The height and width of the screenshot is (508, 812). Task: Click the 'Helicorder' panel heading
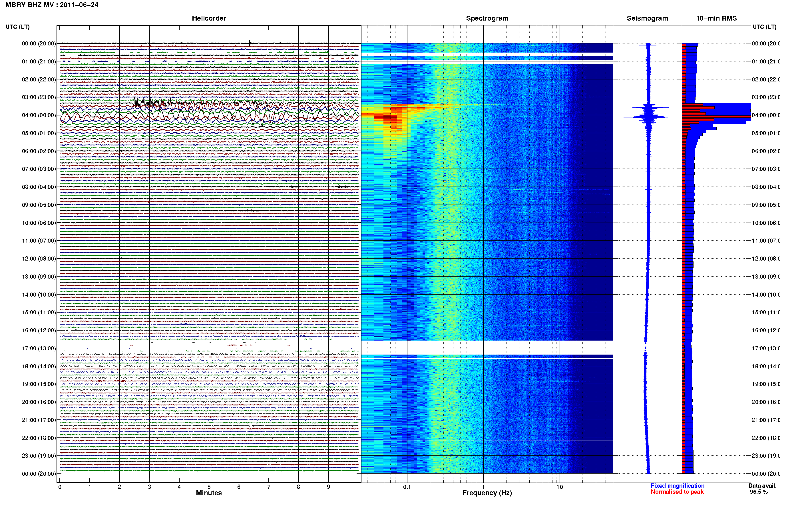[x=209, y=18]
